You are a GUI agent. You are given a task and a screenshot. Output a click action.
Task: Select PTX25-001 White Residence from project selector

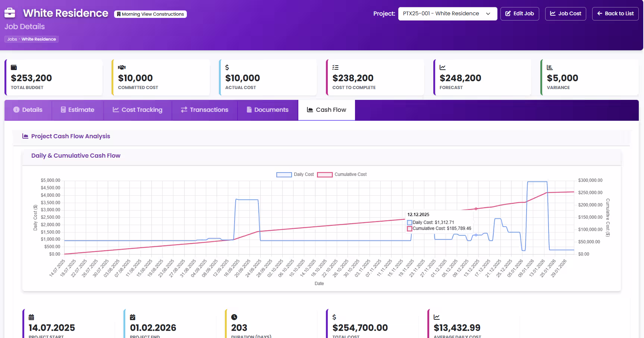[x=439, y=13]
